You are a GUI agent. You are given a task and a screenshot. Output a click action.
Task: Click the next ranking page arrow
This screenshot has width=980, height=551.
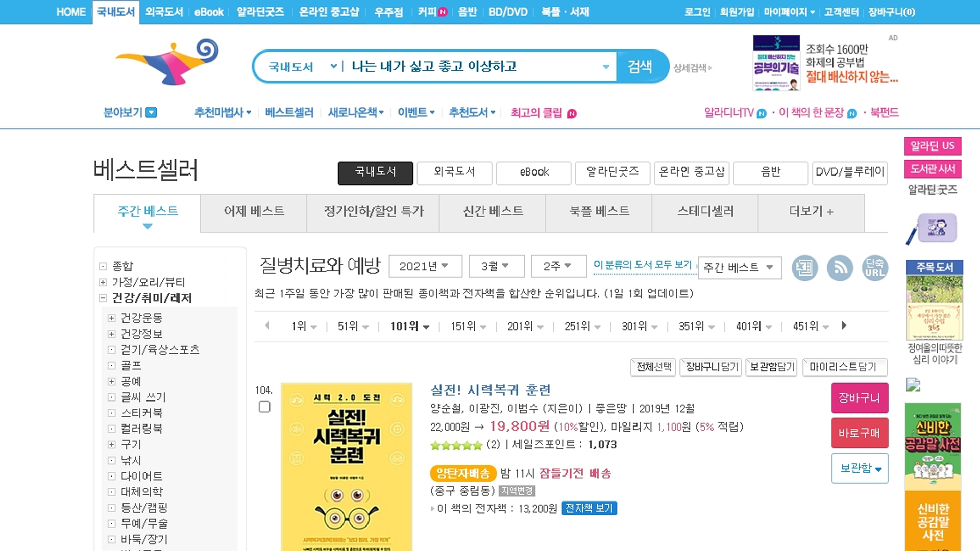click(844, 325)
